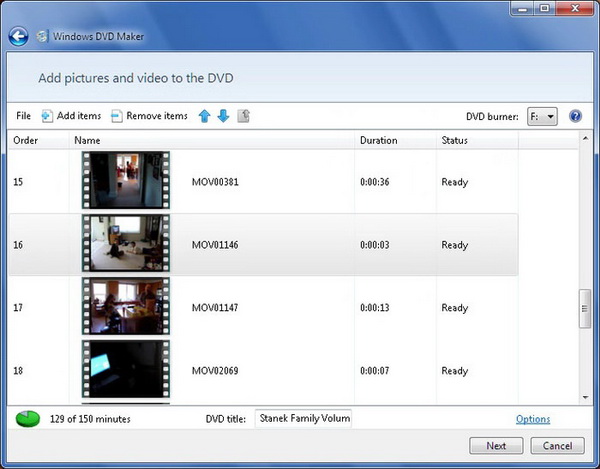Viewport: 600px width, 469px height.
Task: Click the Next button
Action: click(x=496, y=446)
